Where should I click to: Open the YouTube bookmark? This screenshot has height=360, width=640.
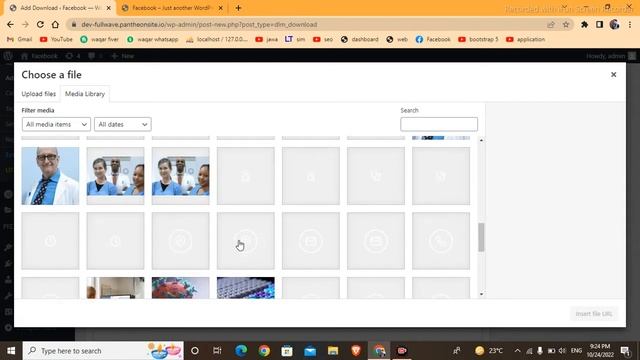[x=56, y=39]
